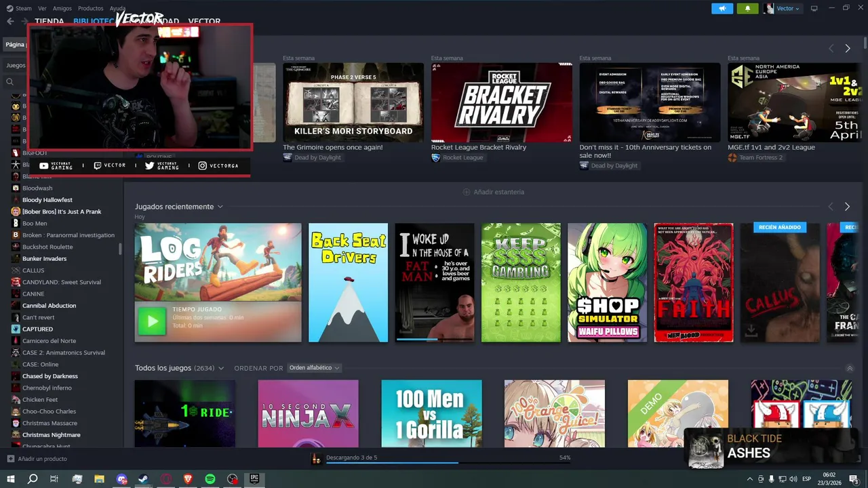
Task: Open the green notifications bell
Action: tap(748, 8)
